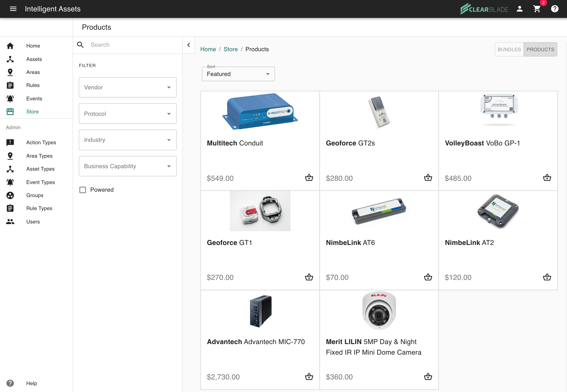Expand the Sort Featured dropdown
The width and height of the screenshot is (567, 392).
238,74
